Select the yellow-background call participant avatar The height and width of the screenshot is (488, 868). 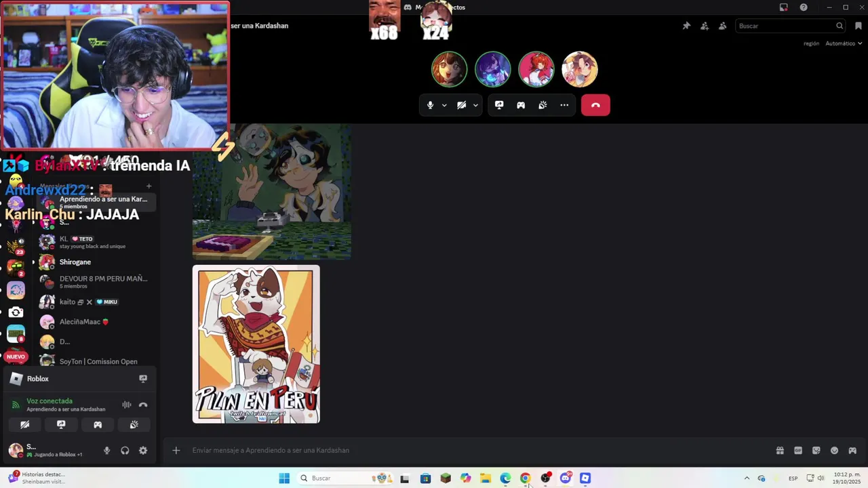(579, 69)
